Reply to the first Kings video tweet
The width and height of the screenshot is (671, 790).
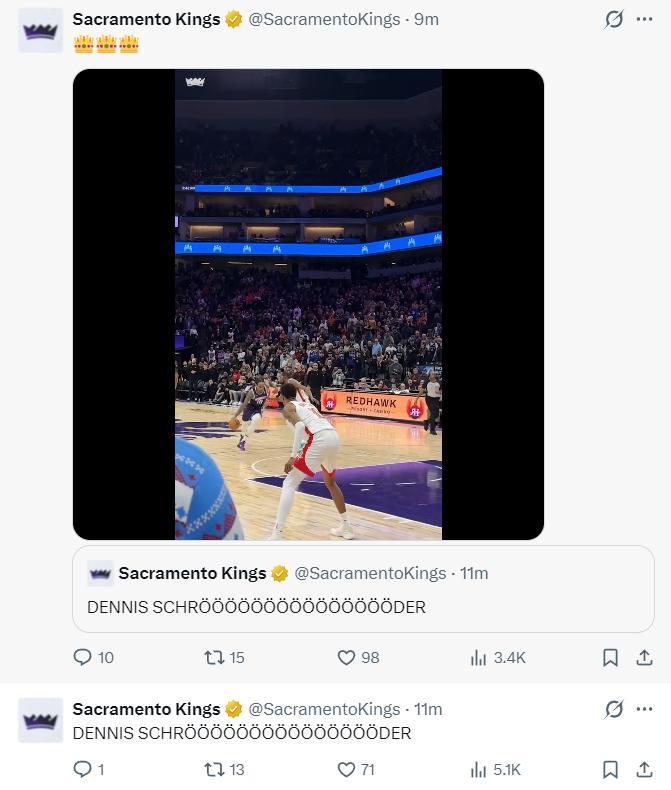[x=83, y=657]
